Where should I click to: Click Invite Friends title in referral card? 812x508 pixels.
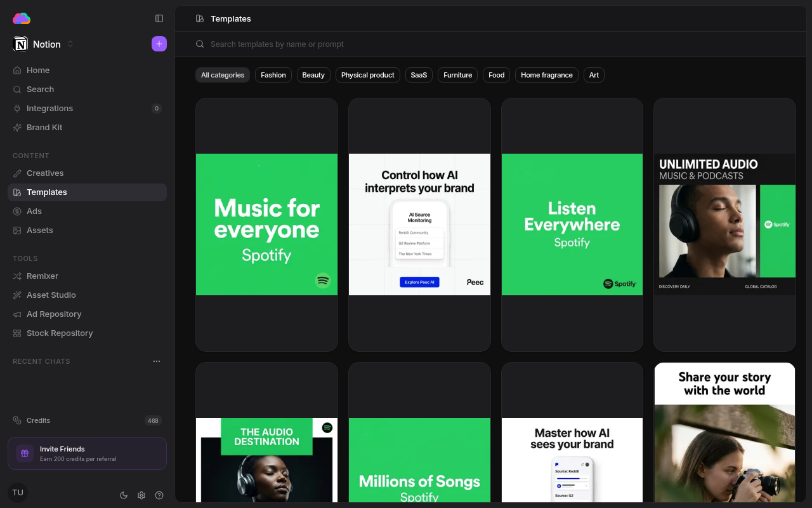click(62, 449)
